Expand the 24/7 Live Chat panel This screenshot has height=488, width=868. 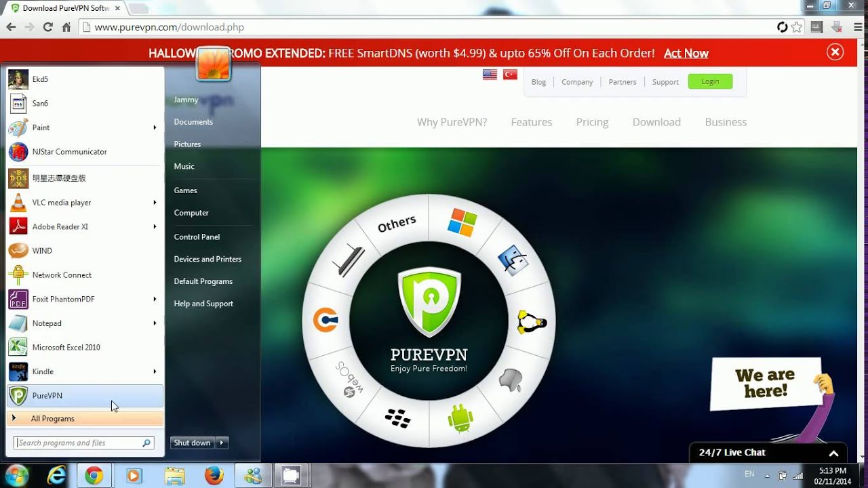pos(833,453)
